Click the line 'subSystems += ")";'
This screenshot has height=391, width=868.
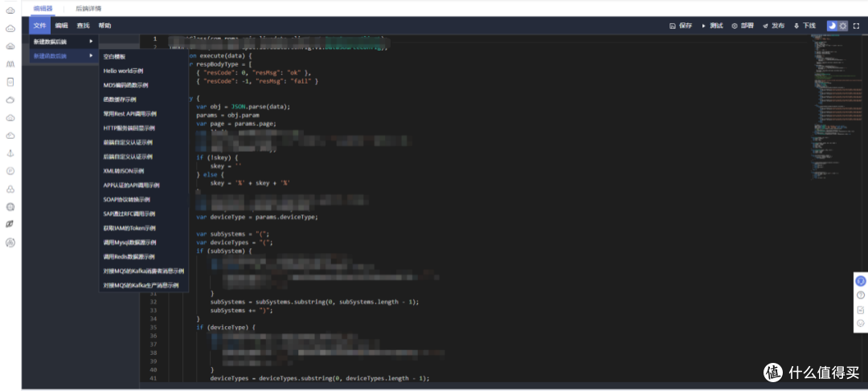(241, 310)
